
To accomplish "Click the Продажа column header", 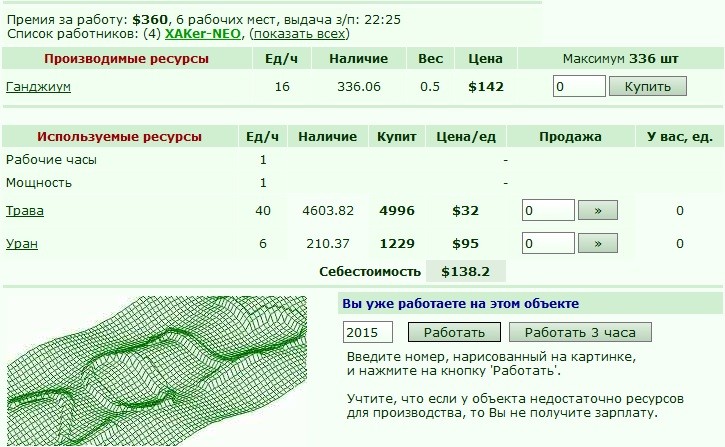I will (x=571, y=137).
